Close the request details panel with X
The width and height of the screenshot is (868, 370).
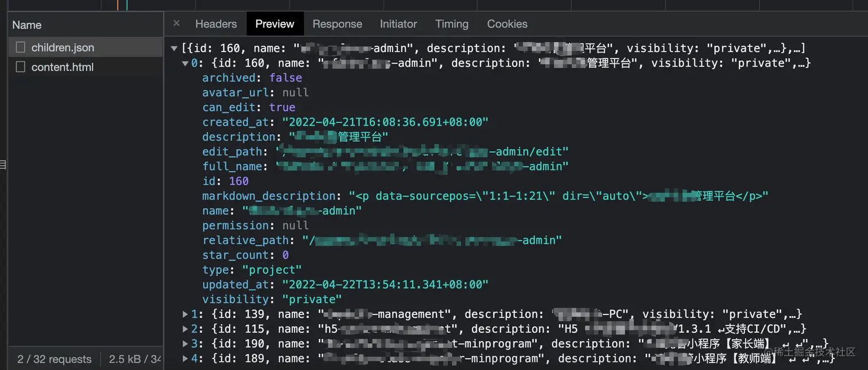pyautogui.click(x=176, y=24)
